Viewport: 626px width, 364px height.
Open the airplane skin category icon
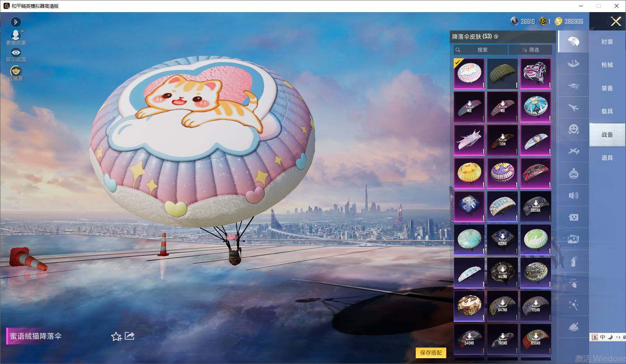(573, 107)
